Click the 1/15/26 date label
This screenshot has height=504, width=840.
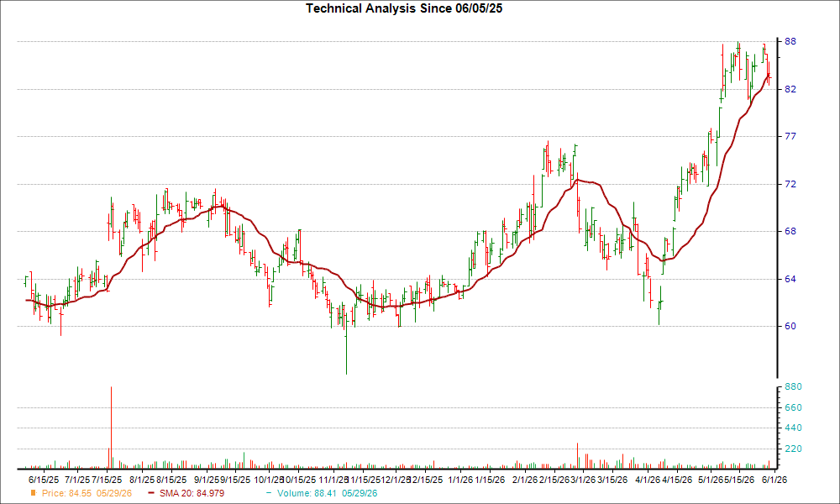490,480
